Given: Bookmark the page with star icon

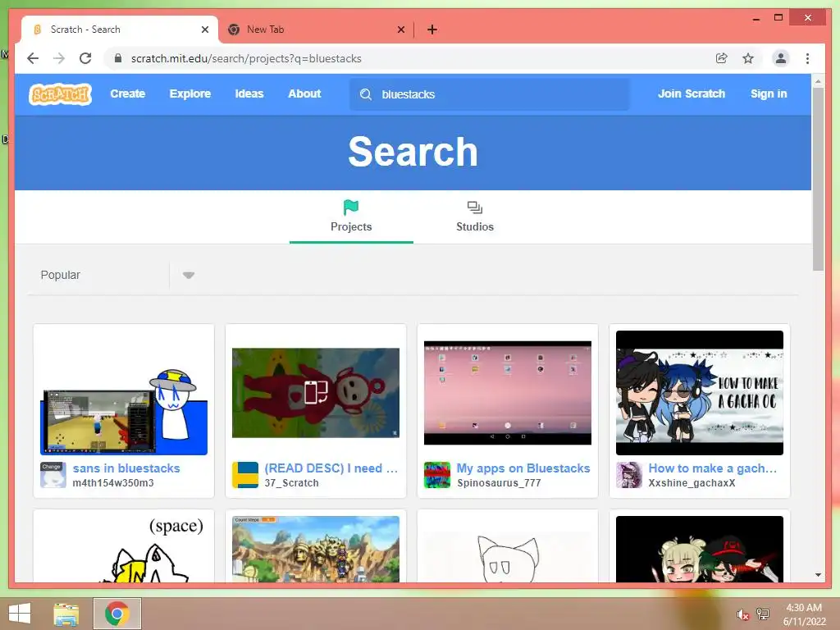Looking at the screenshot, I should click(x=748, y=58).
